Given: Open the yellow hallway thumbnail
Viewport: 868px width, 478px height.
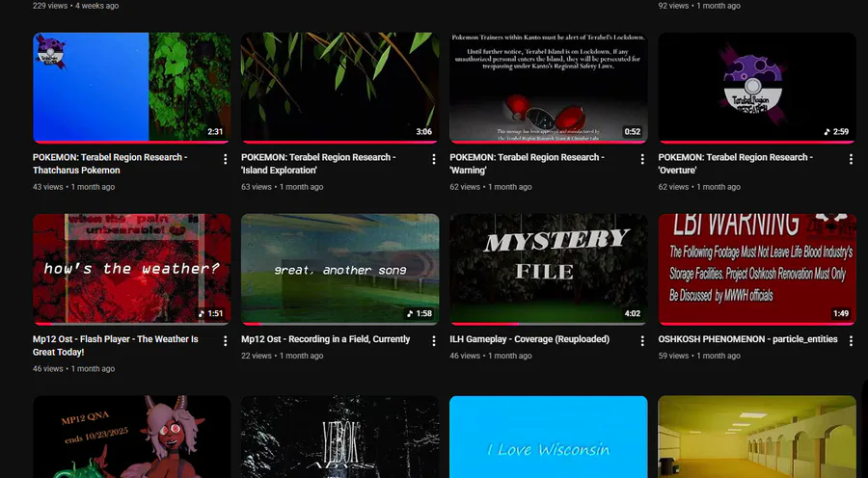Looking at the screenshot, I should [757, 438].
